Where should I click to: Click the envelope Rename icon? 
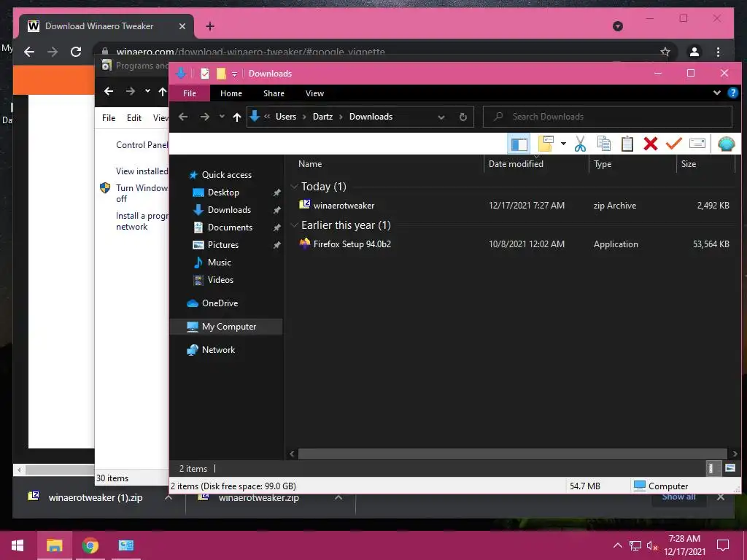click(697, 144)
